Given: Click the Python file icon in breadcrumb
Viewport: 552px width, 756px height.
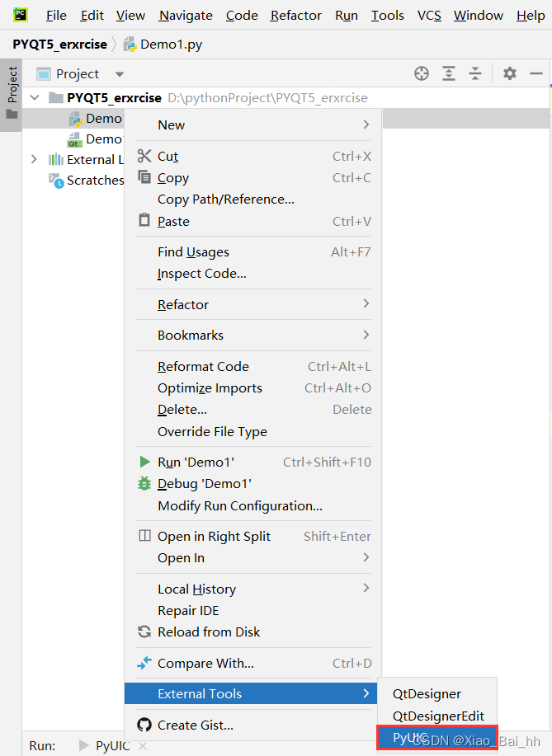Looking at the screenshot, I should (x=130, y=45).
